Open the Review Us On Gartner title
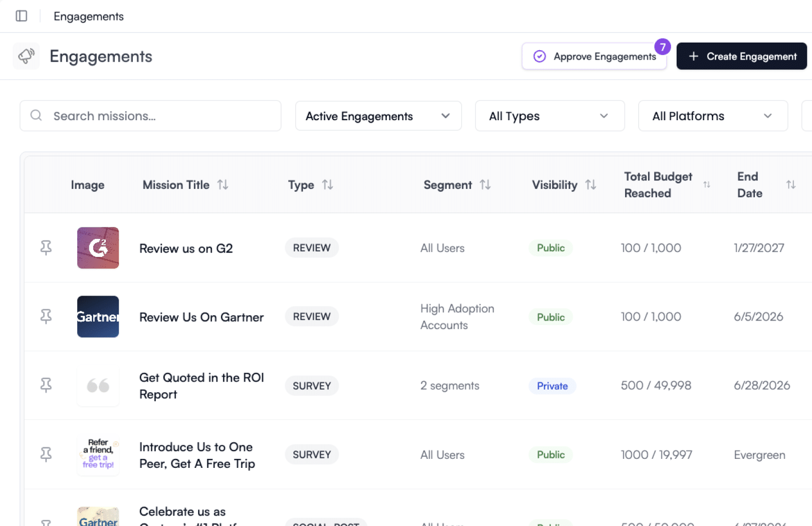The width and height of the screenshot is (812, 526). (x=201, y=317)
